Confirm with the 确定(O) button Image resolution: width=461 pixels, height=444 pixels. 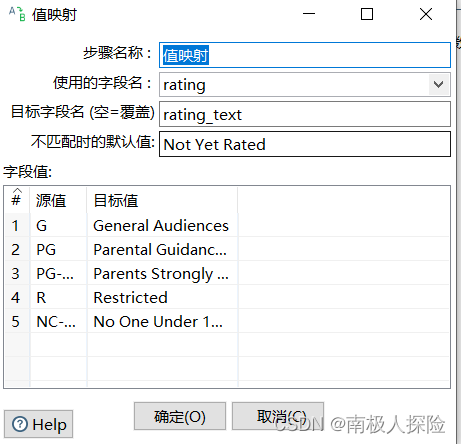(180, 416)
